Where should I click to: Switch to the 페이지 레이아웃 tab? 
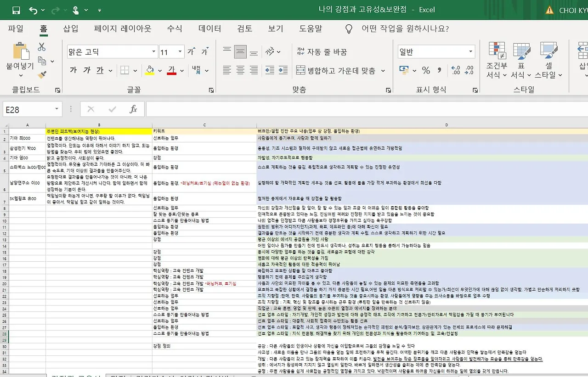point(123,28)
